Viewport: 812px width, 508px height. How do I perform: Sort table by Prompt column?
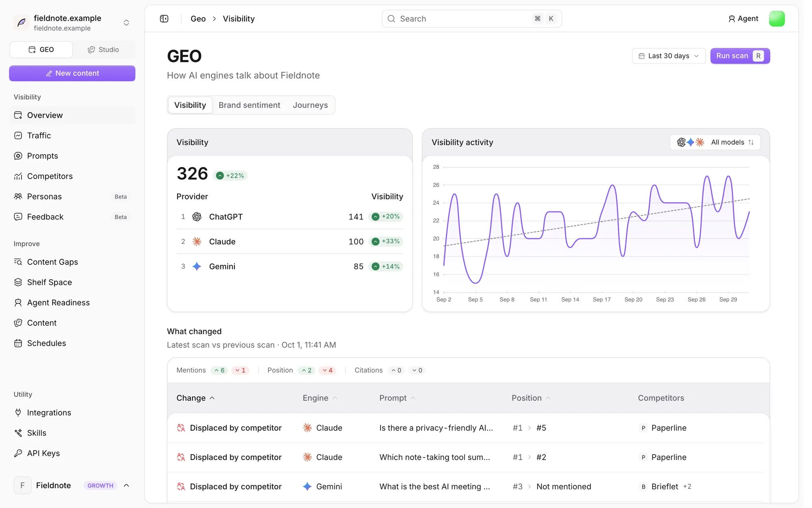pos(397,398)
